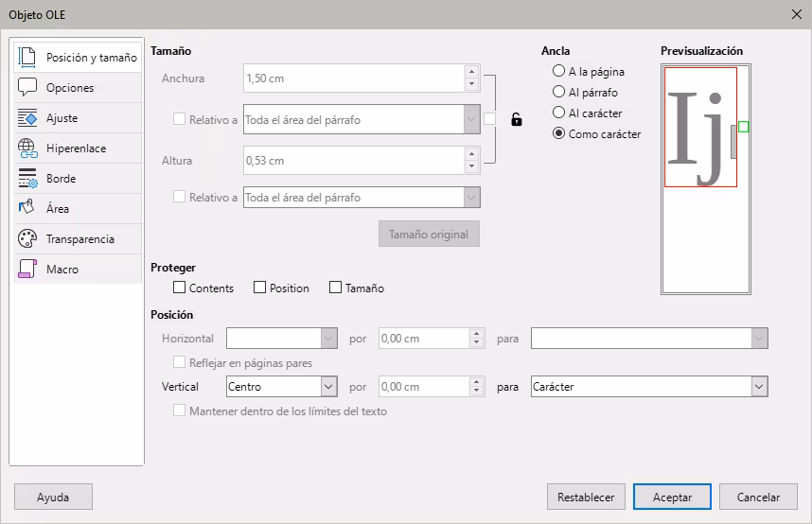Select the Borde icon in sidebar
812x524 pixels.
pos(27,178)
